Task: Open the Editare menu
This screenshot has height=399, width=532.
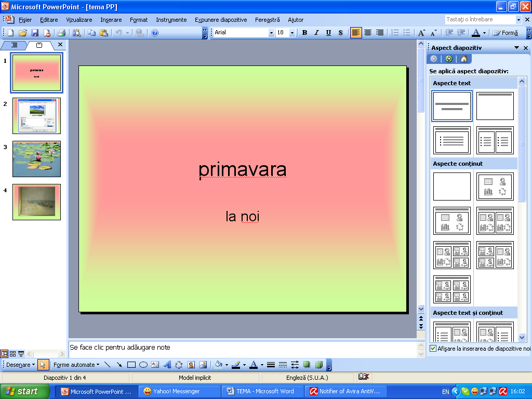Action: 49,20
